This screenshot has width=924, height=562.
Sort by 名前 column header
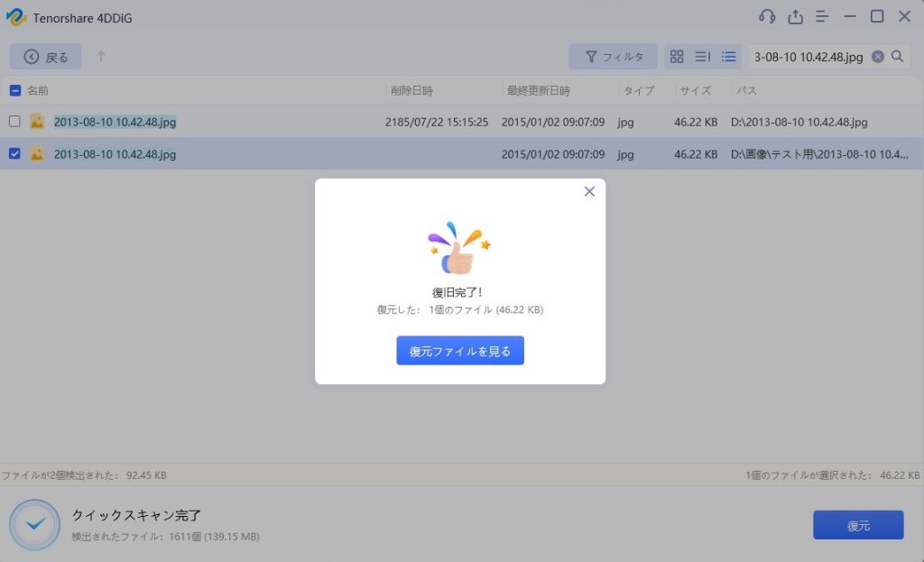(x=38, y=91)
